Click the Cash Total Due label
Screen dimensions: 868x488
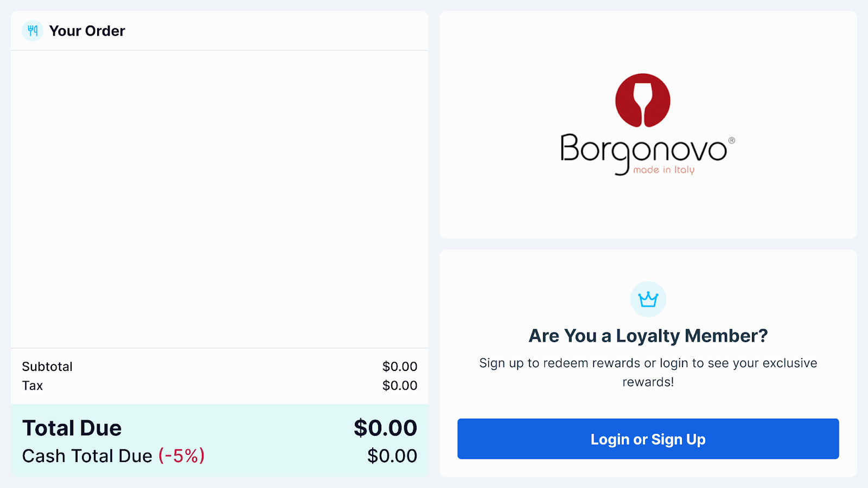point(87,456)
